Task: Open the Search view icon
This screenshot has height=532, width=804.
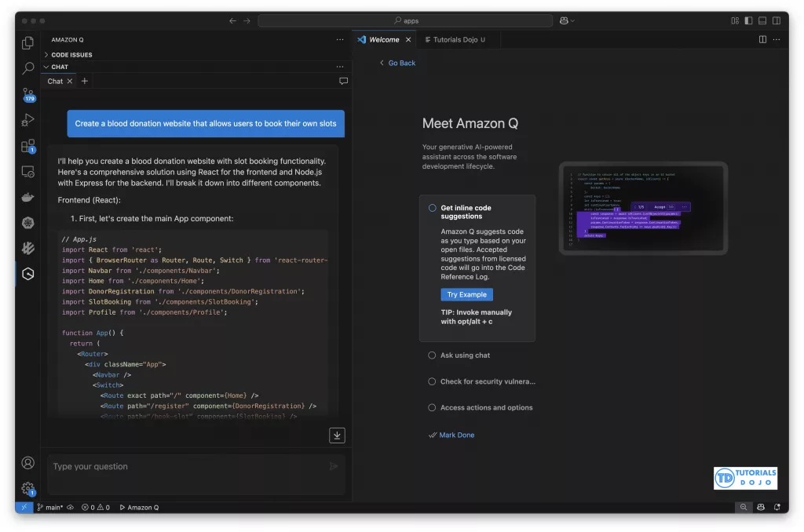Action: 28,69
